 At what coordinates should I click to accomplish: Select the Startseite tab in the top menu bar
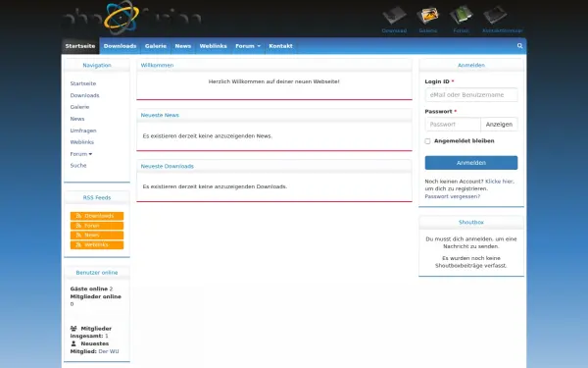(x=80, y=46)
